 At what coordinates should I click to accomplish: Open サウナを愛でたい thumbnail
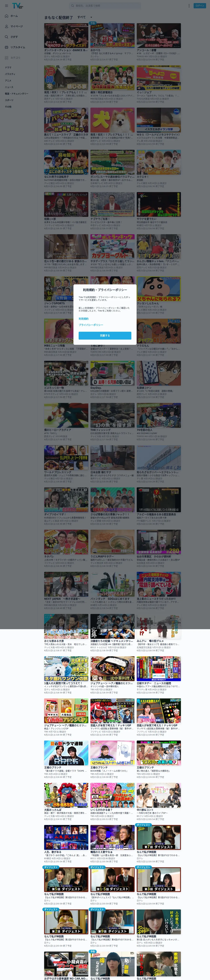click(x=159, y=204)
